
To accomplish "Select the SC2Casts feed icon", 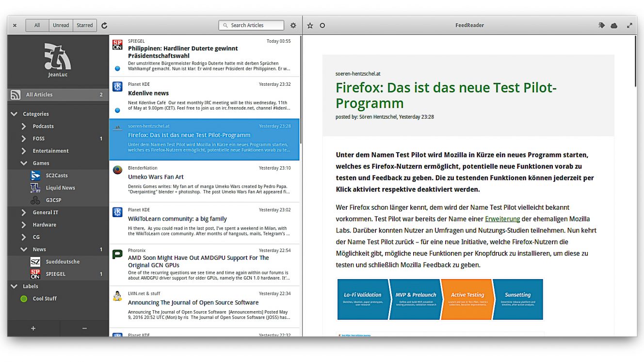I will click(x=35, y=175).
